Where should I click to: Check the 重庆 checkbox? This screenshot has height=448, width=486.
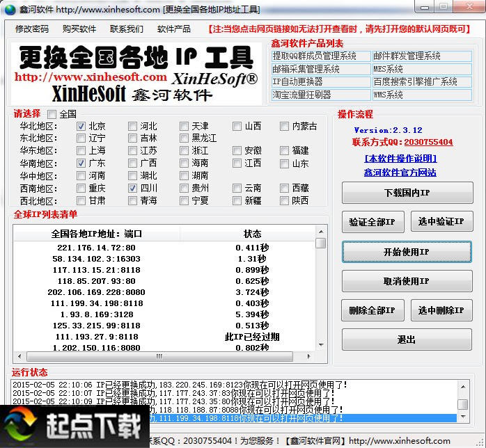(x=81, y=188)
